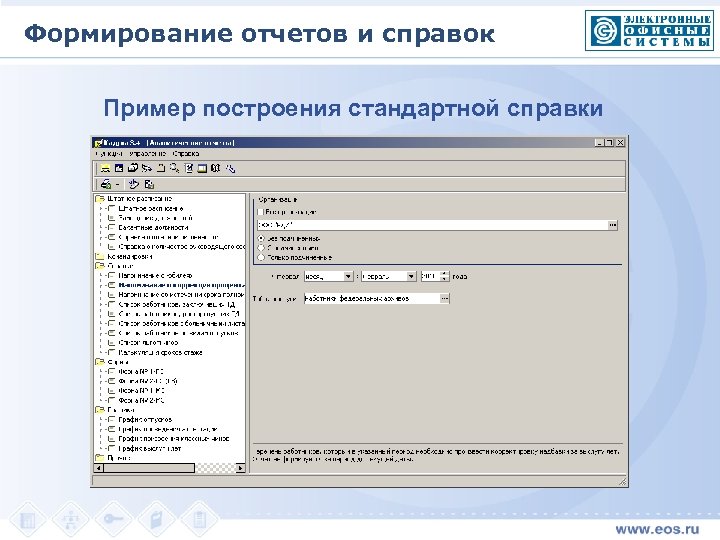Click the Электронные офисные системы logo
The image size is (720, 540).
click(x=649, y=30)
